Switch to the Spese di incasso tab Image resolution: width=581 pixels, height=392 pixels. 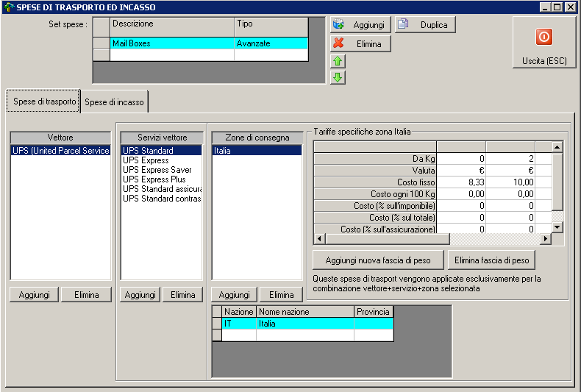click(114, 102)
